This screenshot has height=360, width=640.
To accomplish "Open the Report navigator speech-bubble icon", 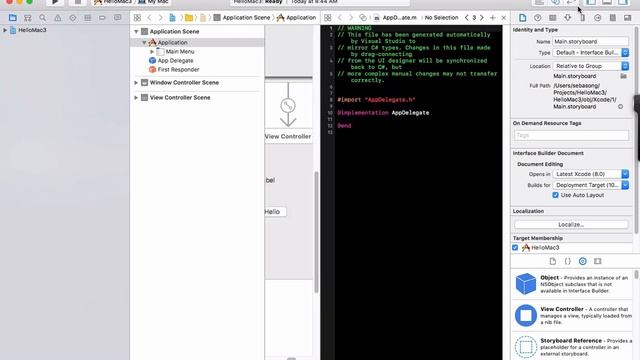I will 118,18.
